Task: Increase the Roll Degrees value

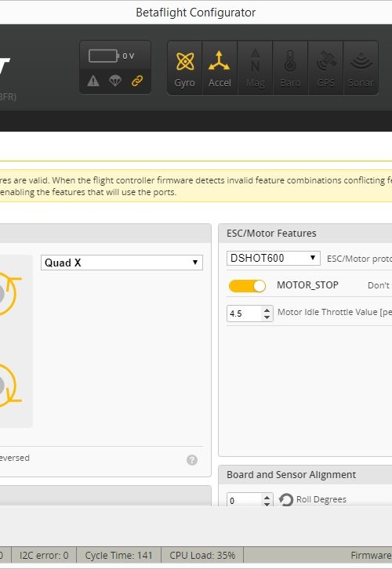Action: coord(267,497)
